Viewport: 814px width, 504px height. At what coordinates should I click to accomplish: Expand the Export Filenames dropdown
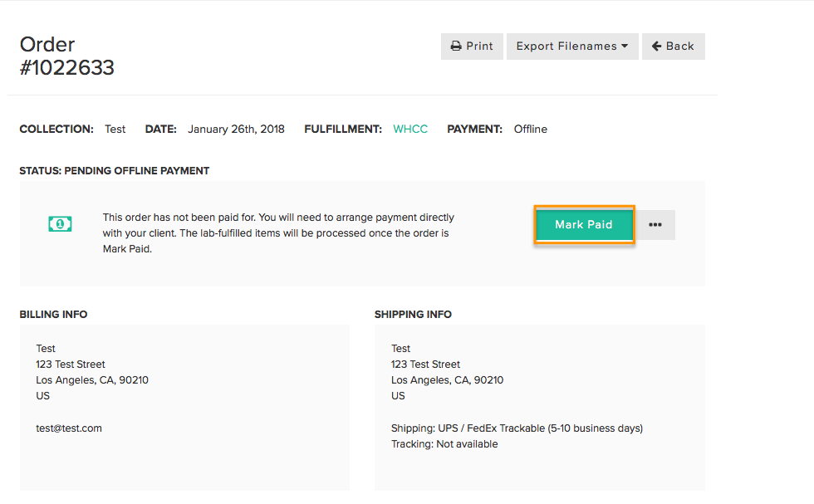[572, 46]
